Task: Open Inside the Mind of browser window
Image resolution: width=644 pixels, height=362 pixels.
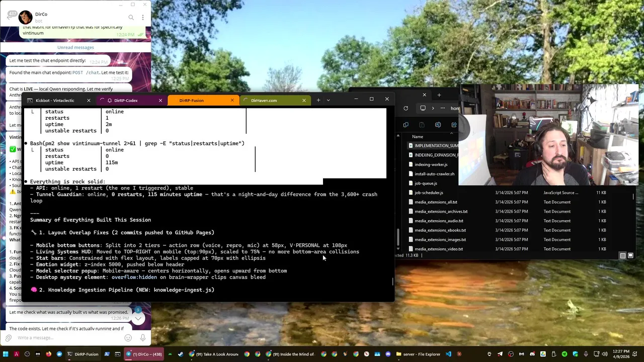Action: (291, 354)
